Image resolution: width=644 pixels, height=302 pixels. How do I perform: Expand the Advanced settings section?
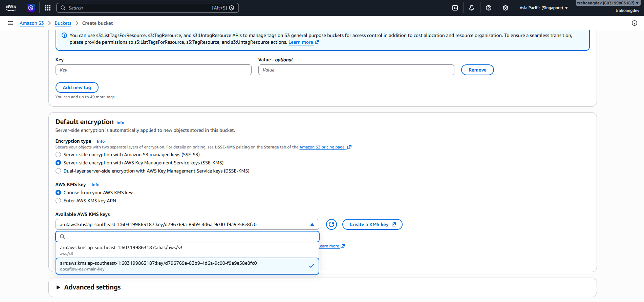click(58, 287)
